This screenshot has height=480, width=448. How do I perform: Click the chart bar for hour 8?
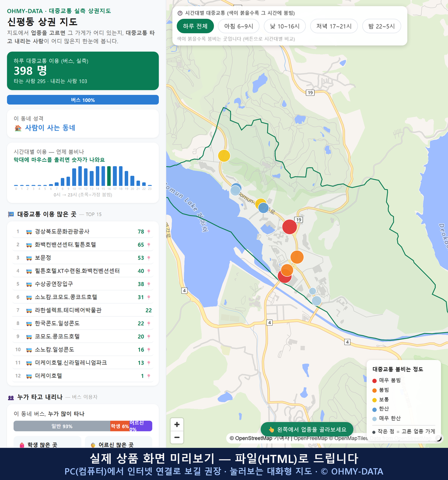63,182
